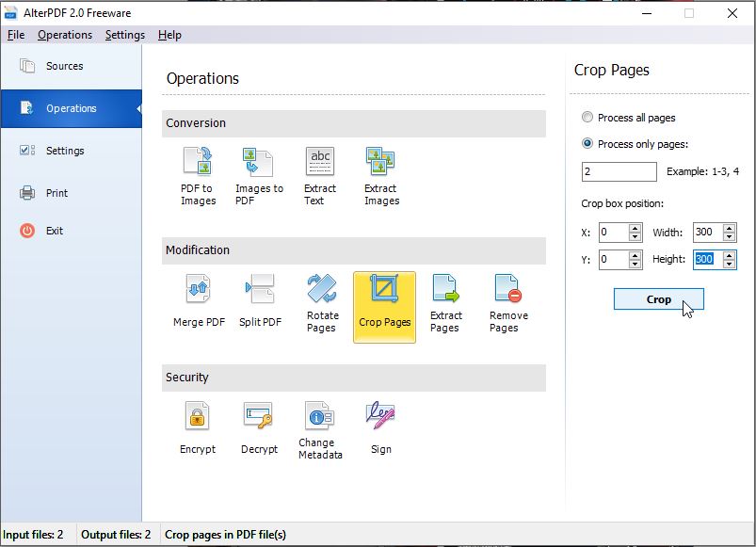Click the Input files: 2 status entry
756x547 pixels.
point(33,535)
